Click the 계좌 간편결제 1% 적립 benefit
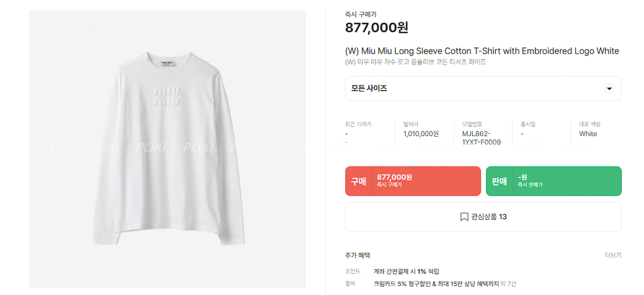This screenshot has height=295, width=644. tap(406, 271)
